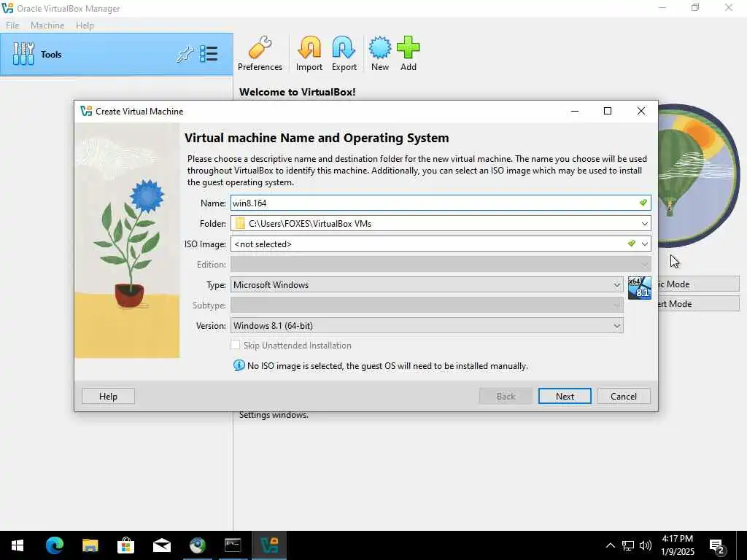This screenshot has width=747, height=560.
Task: Click the volume speaker tray icon
Action: pos(646,545)
